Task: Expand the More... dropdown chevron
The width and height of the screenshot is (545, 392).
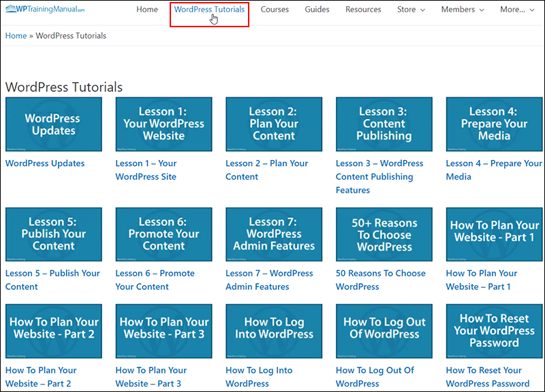Action: click(x=532, y=10)
